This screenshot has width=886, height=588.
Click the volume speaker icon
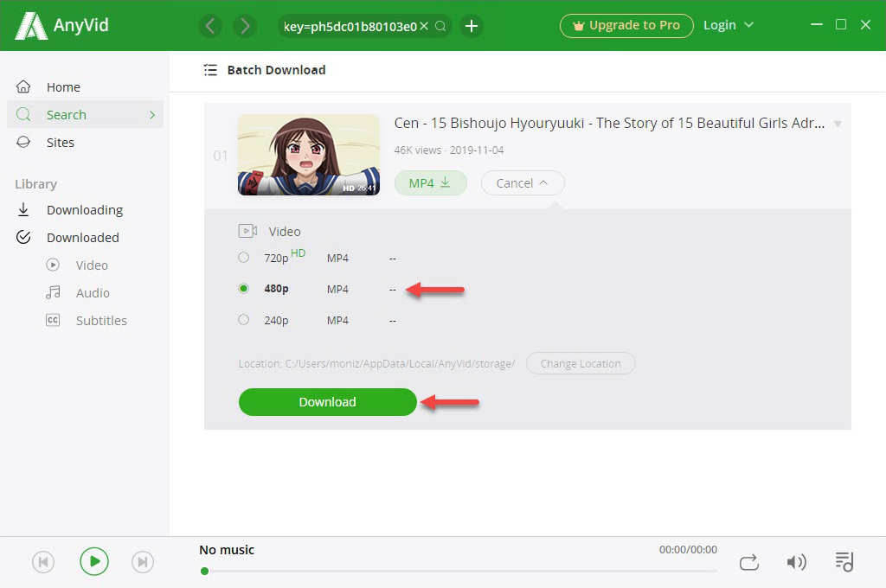point(796,562)
